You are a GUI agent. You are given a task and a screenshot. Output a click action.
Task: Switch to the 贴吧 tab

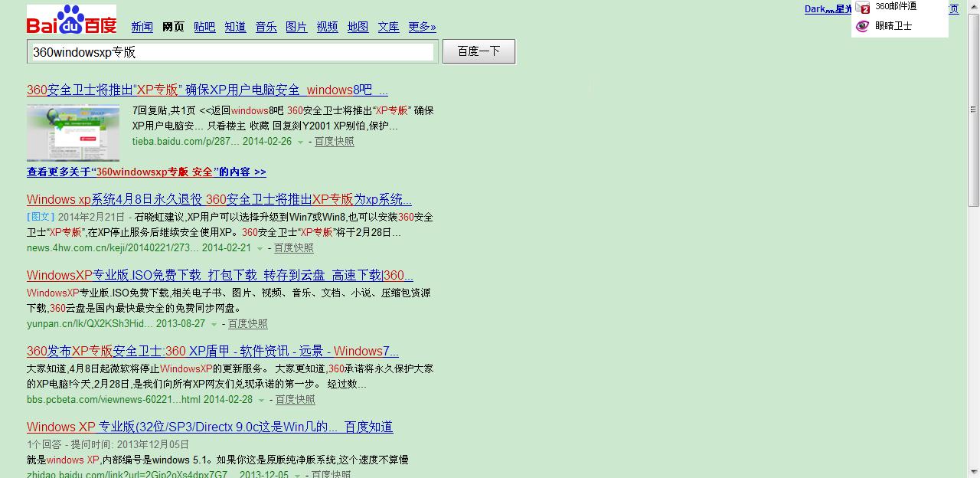(204, 27)
